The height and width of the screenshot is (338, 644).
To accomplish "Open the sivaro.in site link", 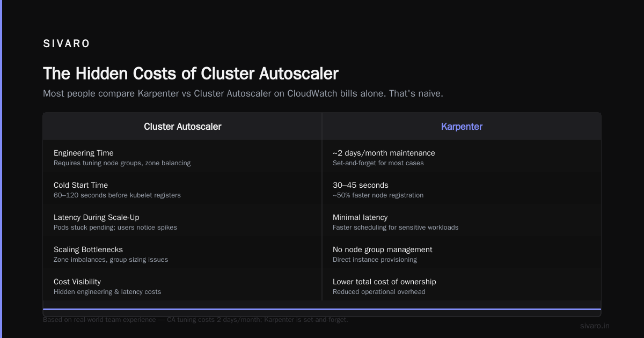I will 595,326.
